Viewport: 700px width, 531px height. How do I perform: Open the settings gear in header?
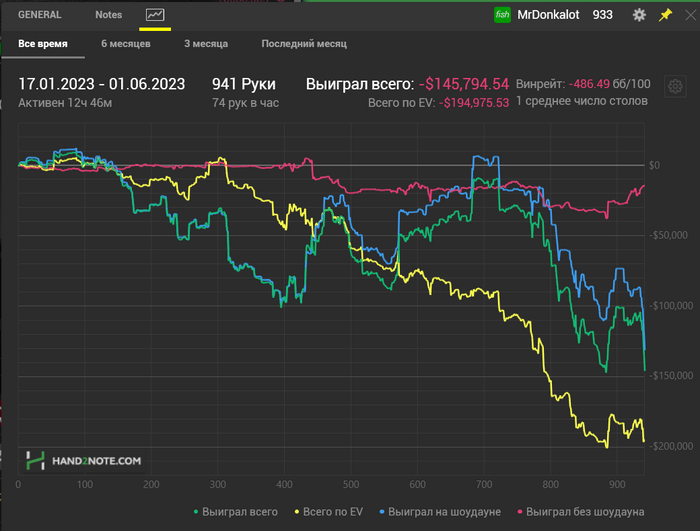pos(639,15)
